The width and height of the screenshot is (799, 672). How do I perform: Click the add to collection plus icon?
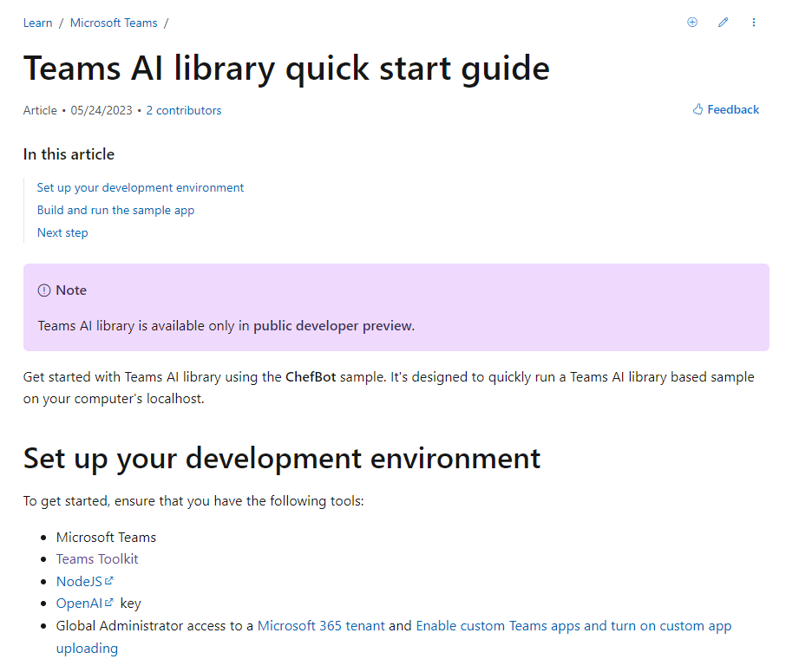click(692, 22)
